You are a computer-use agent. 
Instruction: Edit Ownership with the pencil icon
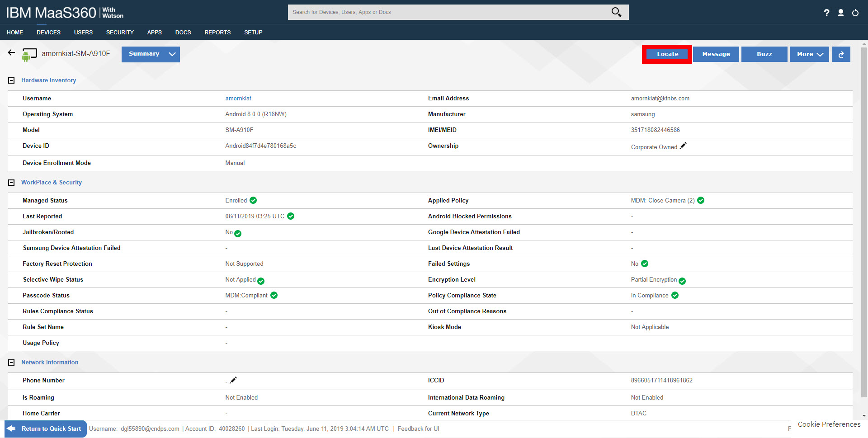click(x=683, y=146)
